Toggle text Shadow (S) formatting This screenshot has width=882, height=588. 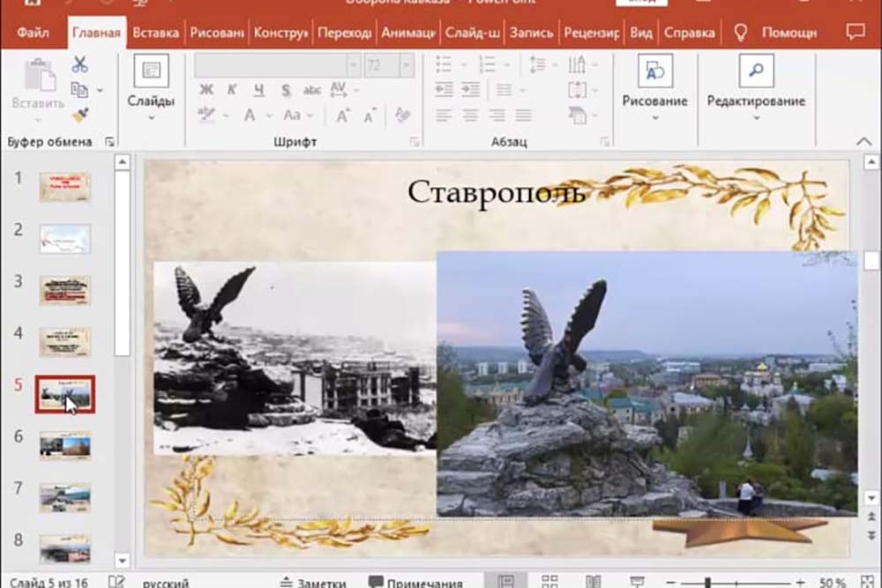[x=286, y=90]
